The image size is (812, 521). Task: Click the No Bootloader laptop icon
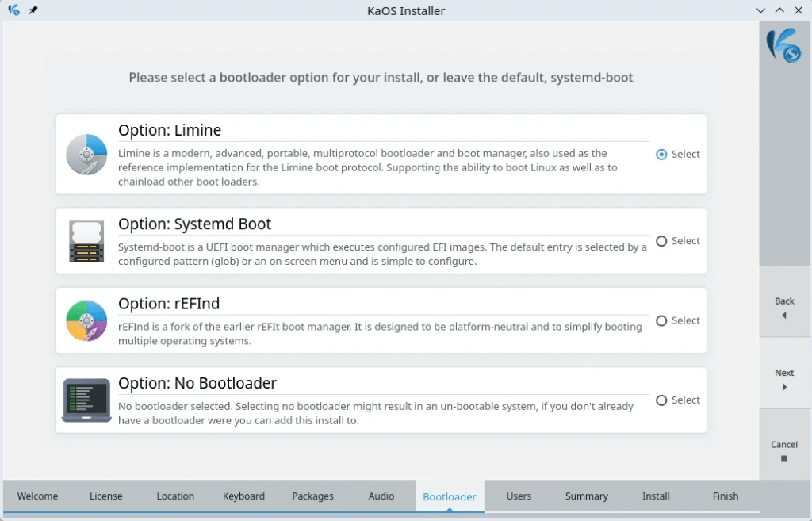point(86,400)
